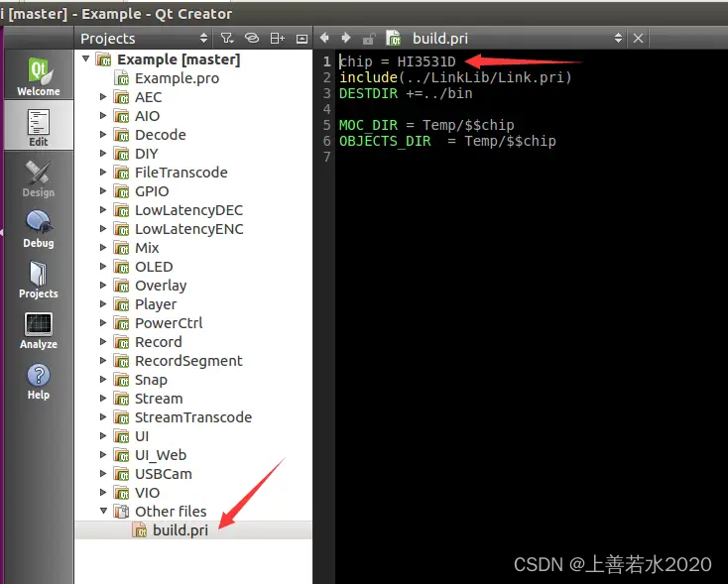The width and height of the screenshot is (728, 584).
Task: Select Example.pro file
Action: tap(177, 78)
